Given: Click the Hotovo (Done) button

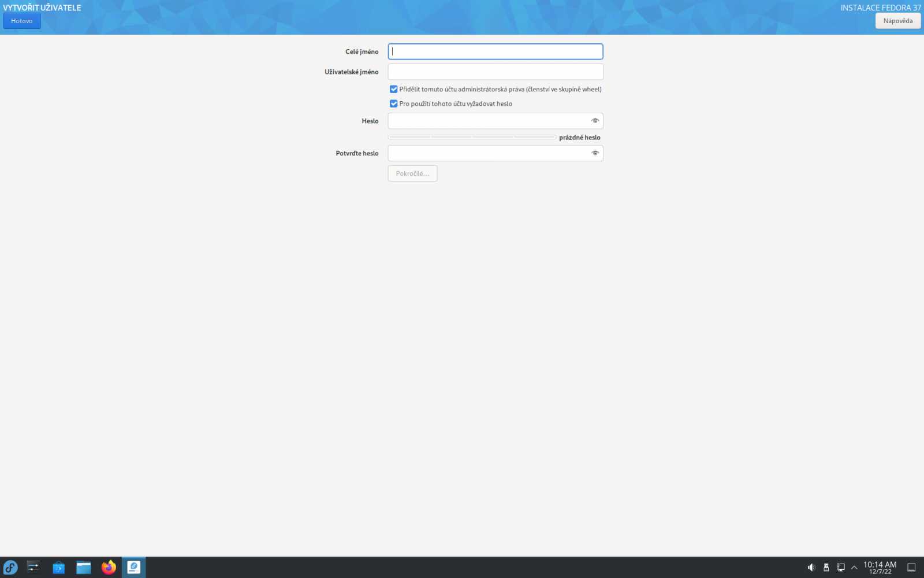Looking at the screenshot, I should coord(21,21).
